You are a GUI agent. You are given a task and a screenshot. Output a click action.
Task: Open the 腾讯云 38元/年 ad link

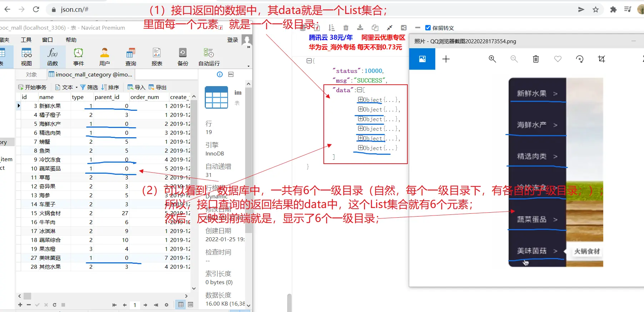(x=331, y=38)
